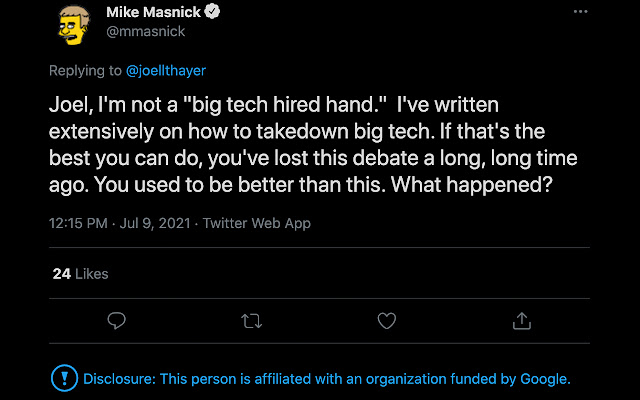Click the 12:15 PM time in the timestamp
Viewport: 640px width, 400px height.
[78, 224]
